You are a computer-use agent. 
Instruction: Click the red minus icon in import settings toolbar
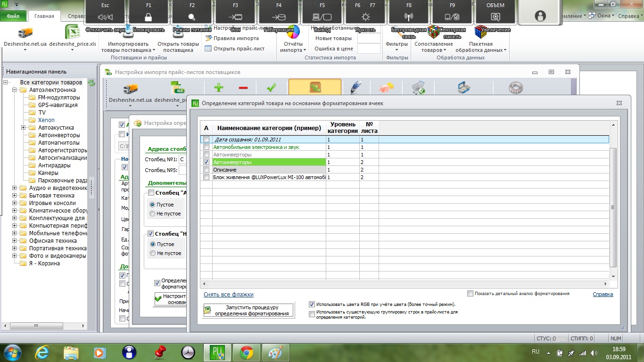(243, 88)
